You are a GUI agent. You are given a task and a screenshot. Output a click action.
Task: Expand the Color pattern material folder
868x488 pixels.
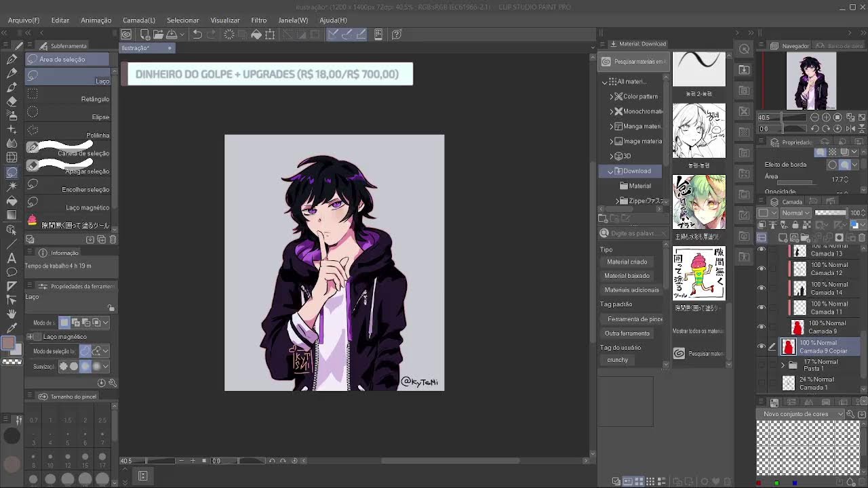612,96
